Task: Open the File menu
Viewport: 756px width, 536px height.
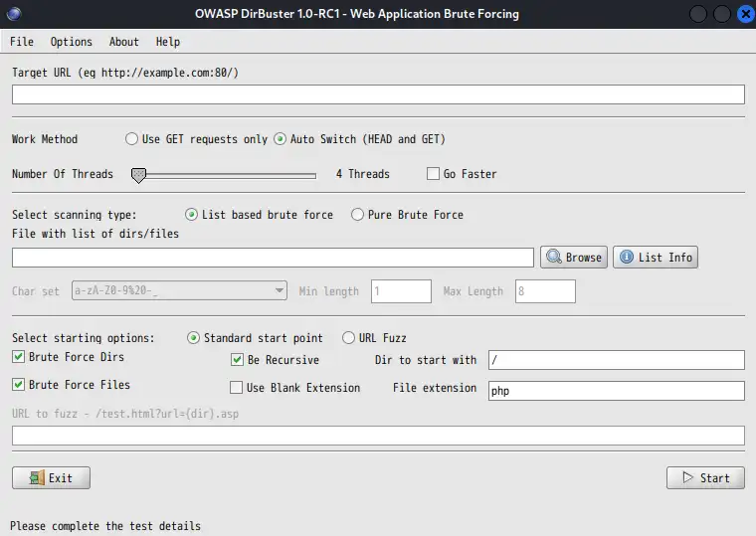Action: point(22,42)
